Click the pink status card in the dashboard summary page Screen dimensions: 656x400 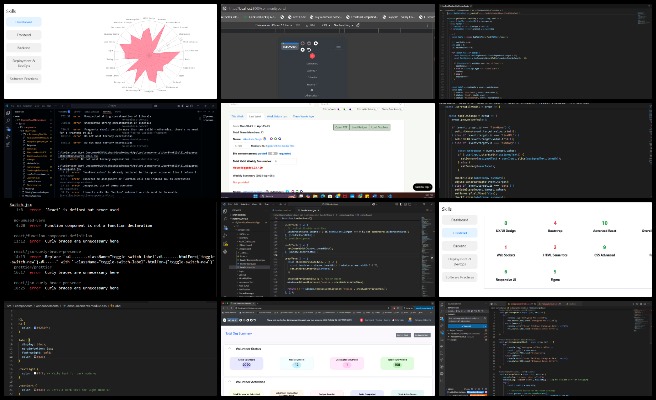click(347, 363)
